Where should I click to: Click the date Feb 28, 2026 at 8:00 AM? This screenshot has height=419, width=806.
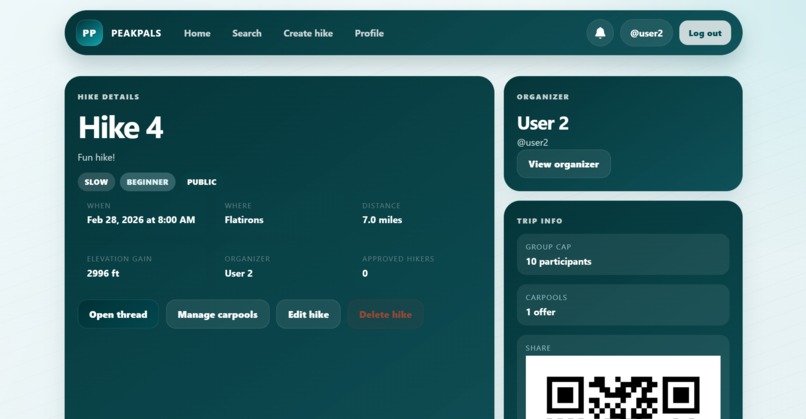click(141, 220)
